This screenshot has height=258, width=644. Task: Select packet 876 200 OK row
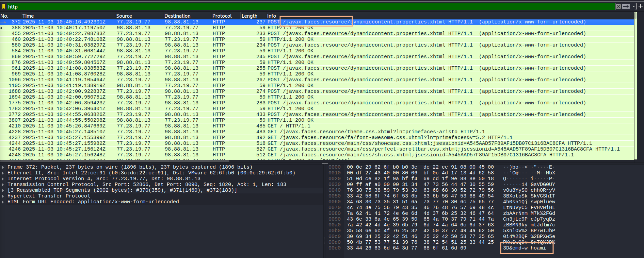[x=317, y=62]
